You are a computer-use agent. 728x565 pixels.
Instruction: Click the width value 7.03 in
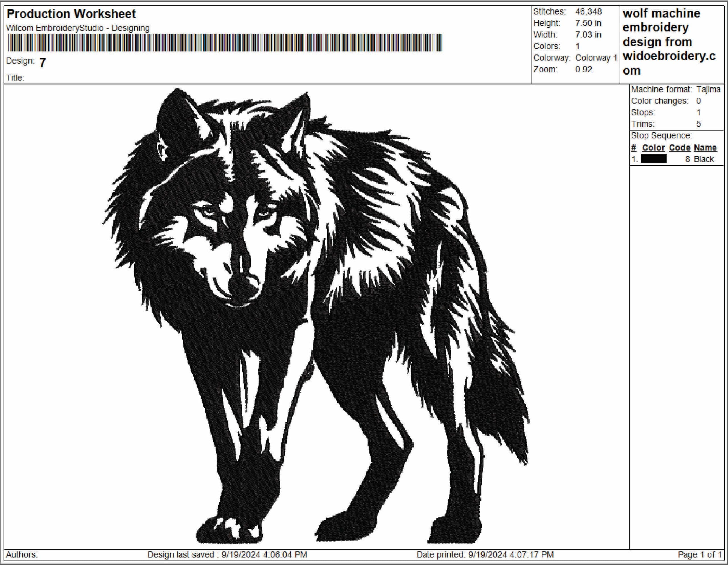tap(588, 35)
